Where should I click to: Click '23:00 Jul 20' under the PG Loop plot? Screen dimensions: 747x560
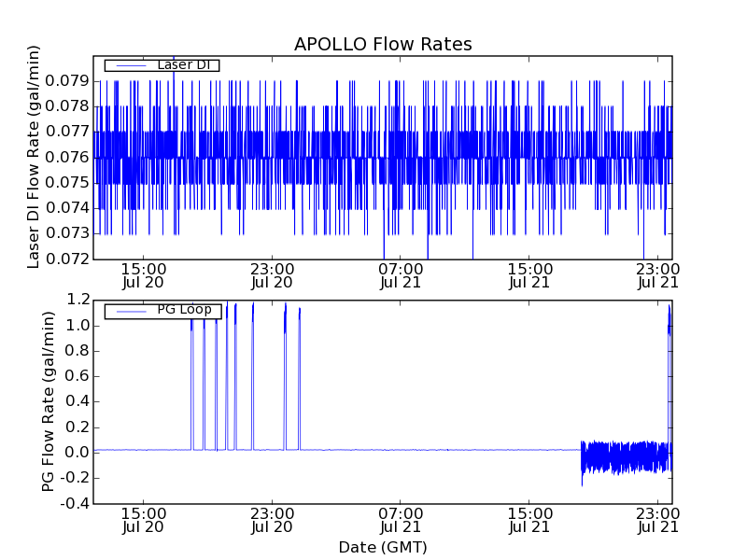coord(272,521)
